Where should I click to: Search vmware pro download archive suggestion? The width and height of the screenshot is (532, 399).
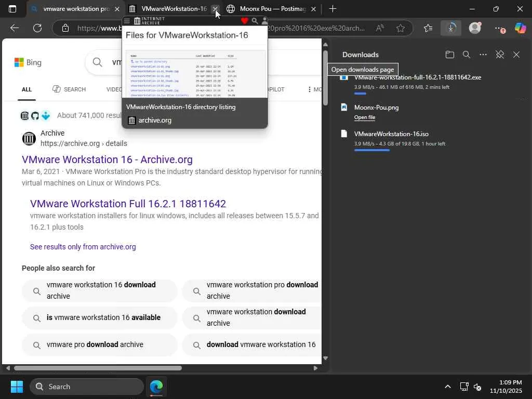pyautogui.click(x=99, y=345)
